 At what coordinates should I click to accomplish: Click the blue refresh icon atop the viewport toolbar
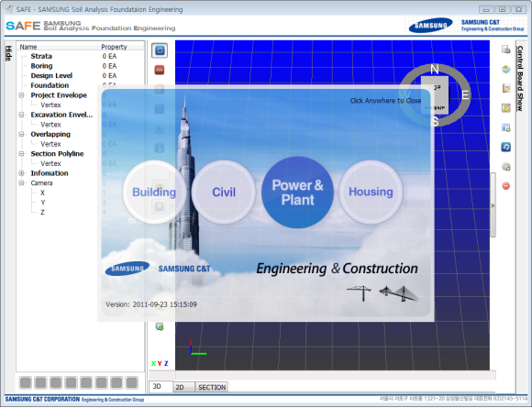160,50
